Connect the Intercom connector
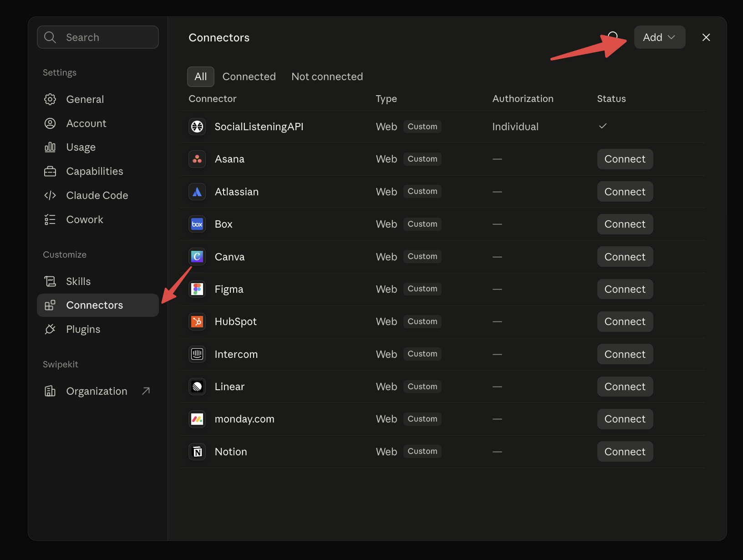This screenshot has height=560, width=743. pyautogui.click(x=625, y=354)
